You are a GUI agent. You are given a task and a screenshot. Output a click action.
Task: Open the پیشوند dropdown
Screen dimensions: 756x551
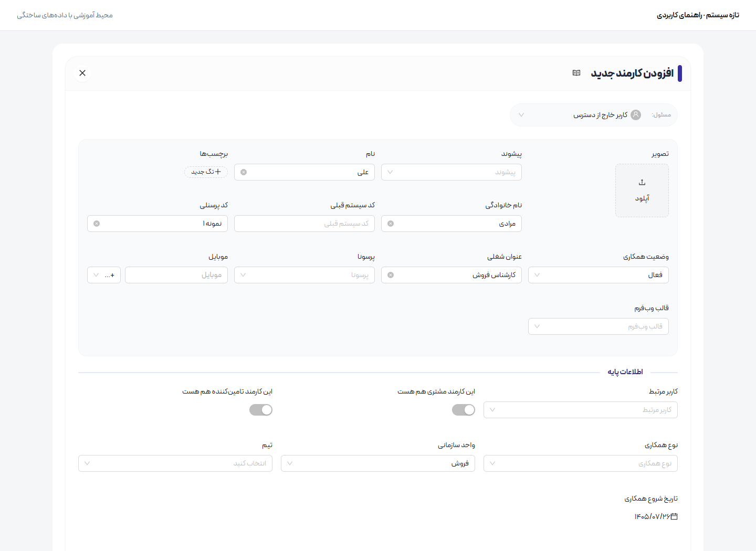(x=451, y=172)
